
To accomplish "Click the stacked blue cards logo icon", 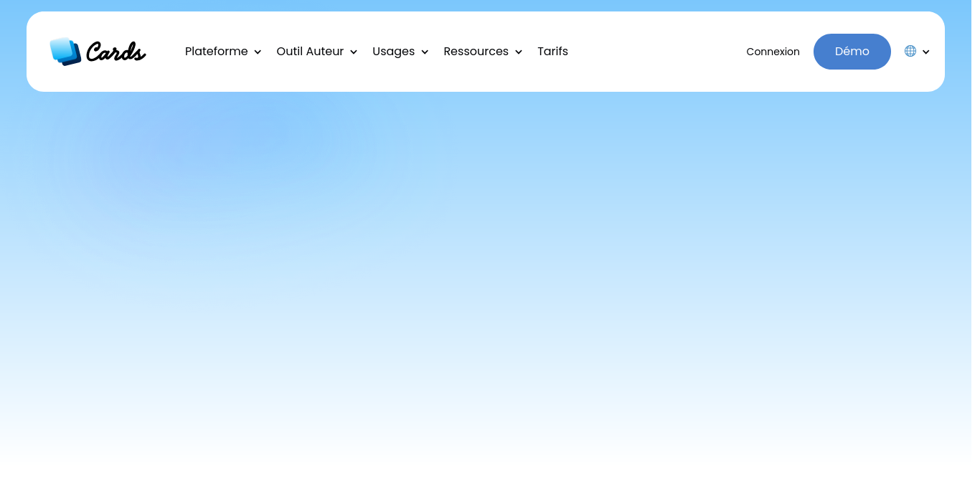I will point(65,51).
